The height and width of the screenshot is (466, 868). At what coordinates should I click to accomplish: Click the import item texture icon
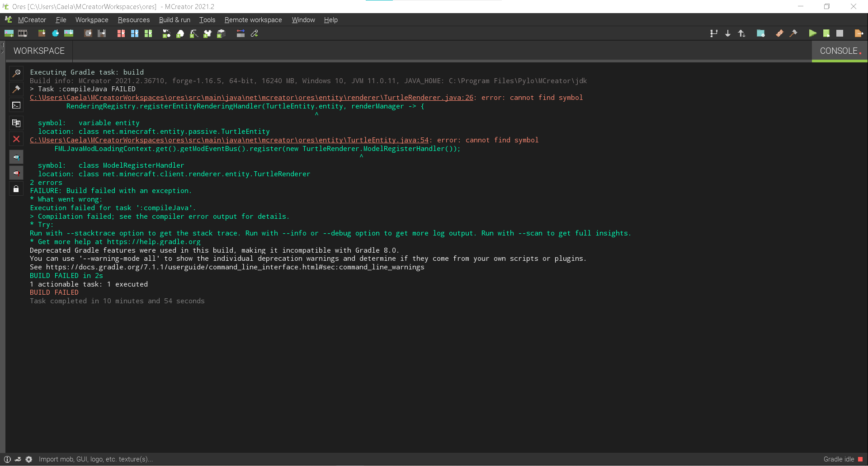coord(55,33)
